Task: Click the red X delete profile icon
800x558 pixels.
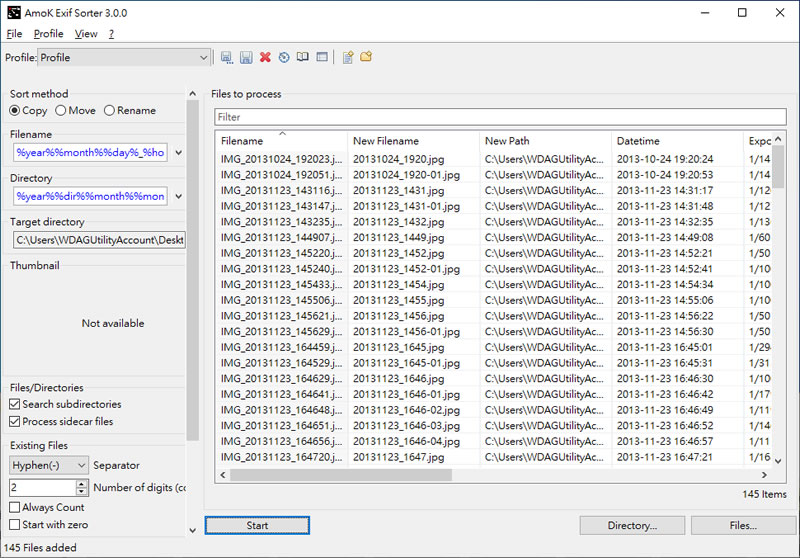Action: (265, 58)
